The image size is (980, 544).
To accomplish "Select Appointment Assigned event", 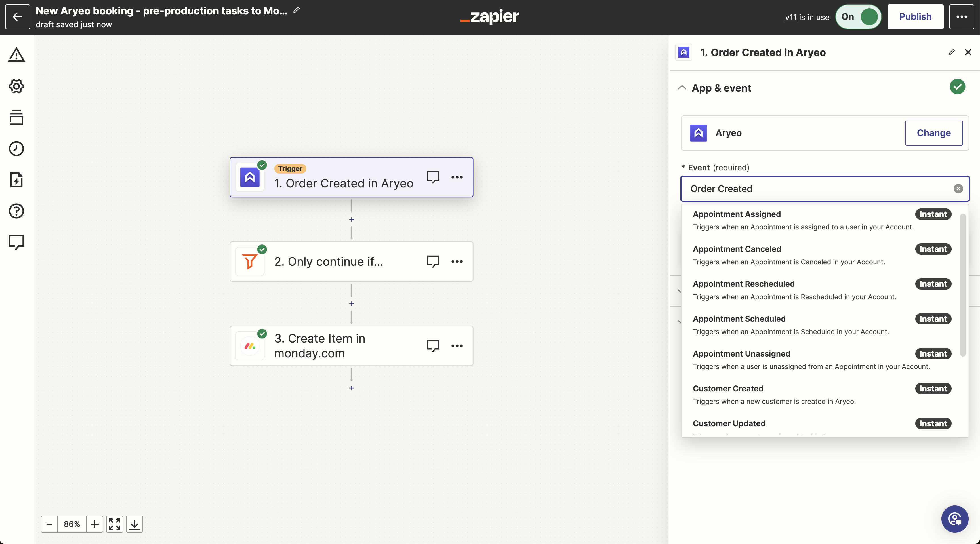I will pos(822,220).
